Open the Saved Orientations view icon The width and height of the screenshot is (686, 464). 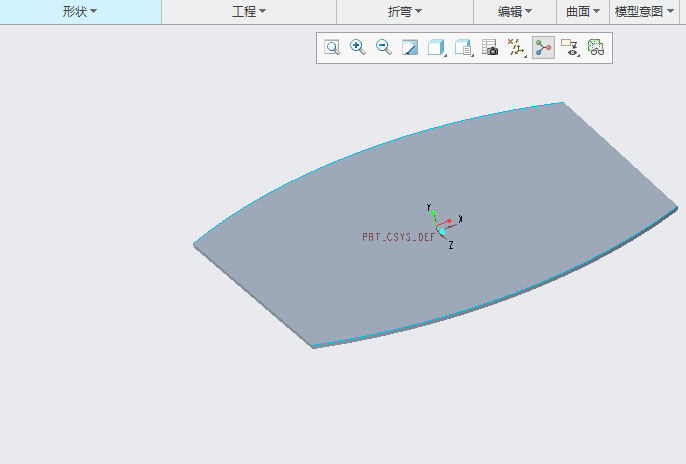463,47
